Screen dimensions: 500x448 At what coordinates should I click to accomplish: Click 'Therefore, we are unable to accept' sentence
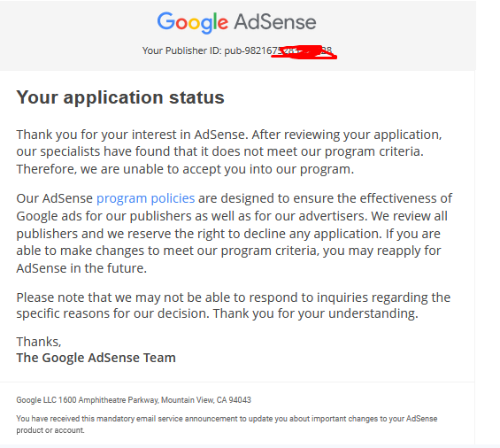(x=185, y=169)
